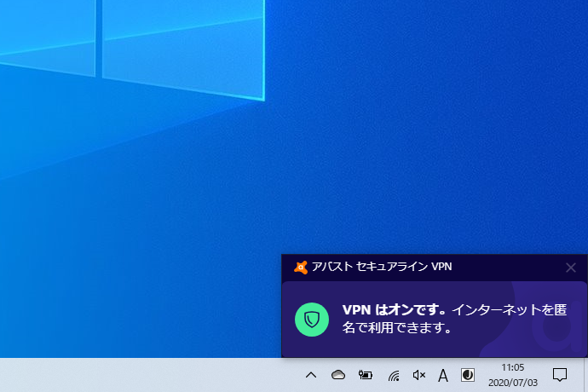Image resolution: width=588 pixels, height=392 pixels.
Task: Open the 'VPN はオンです' notification message
Action: (454, 319)
